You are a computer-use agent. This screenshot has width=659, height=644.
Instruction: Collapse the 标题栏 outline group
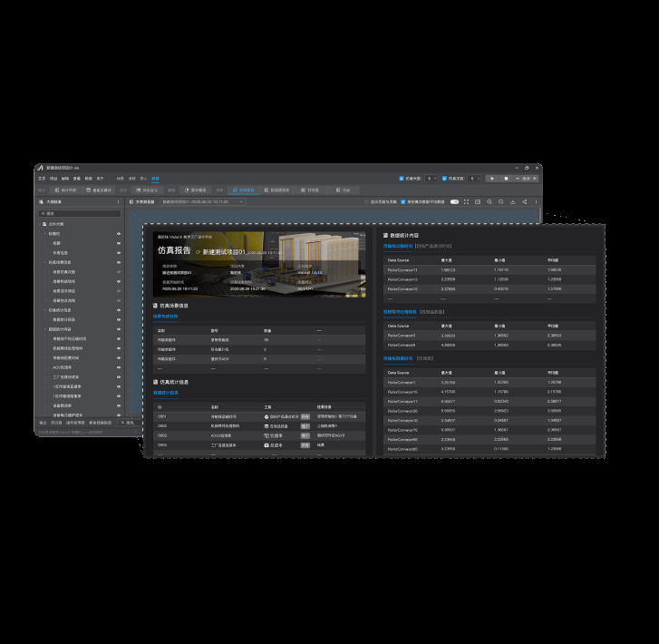pyautogui.click(x=45, y=233)
